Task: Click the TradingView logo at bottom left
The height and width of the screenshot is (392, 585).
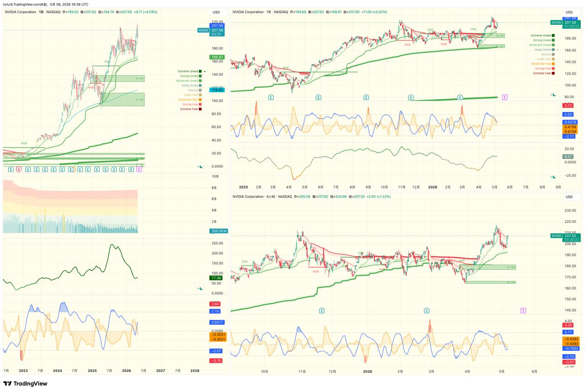Action: [x=25, y=384]
